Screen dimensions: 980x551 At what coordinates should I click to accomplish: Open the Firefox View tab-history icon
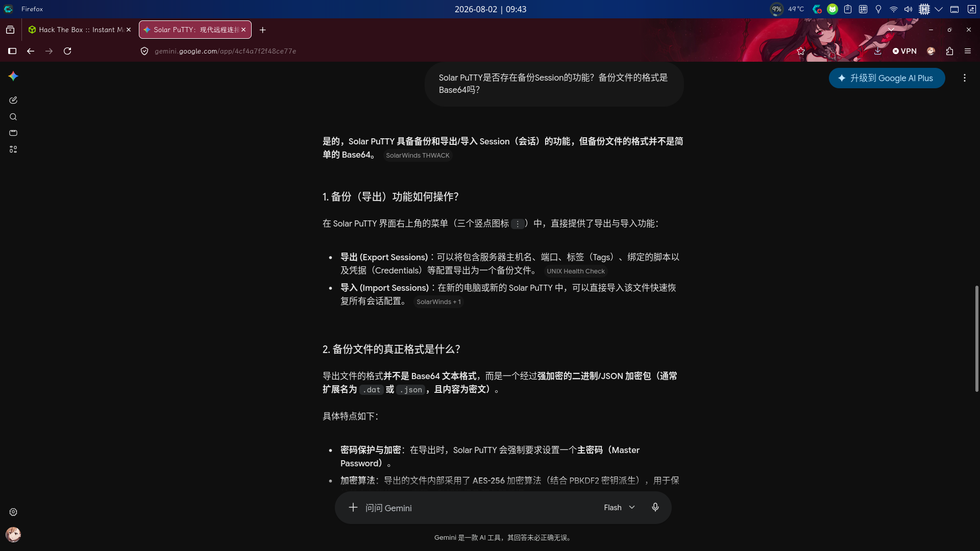point(10,30)
